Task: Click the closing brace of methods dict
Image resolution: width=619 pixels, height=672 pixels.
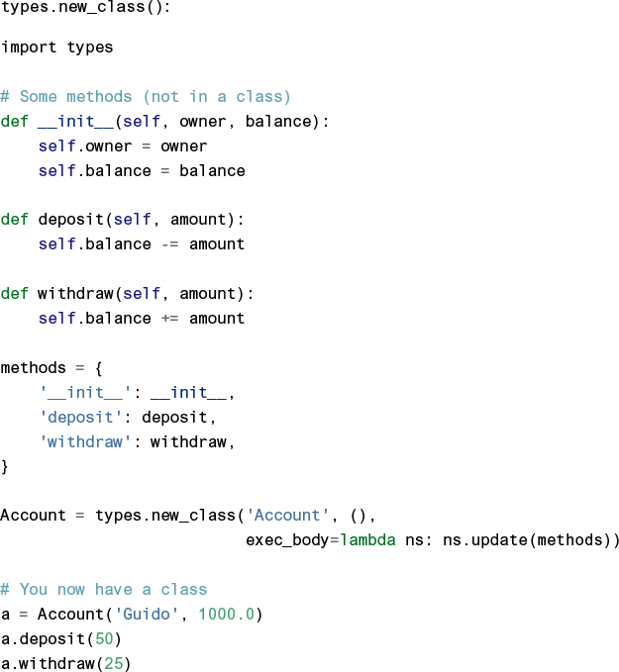Action: click(x=5, y=465)
